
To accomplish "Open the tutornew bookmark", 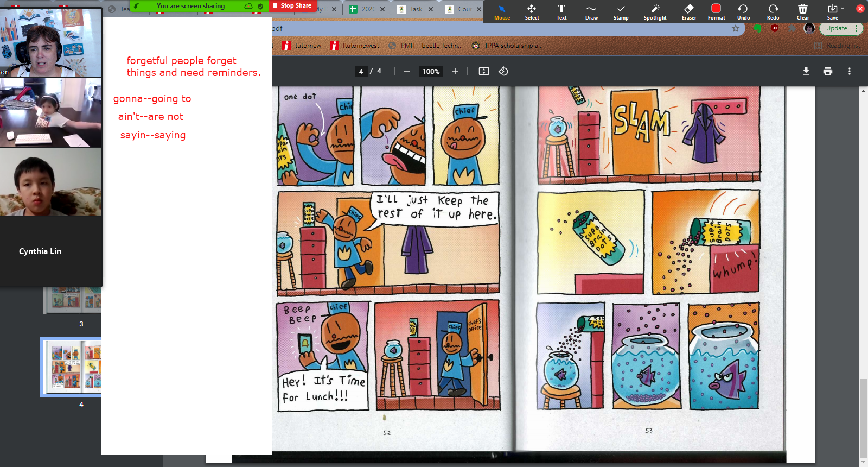I will tap(302, 46).
